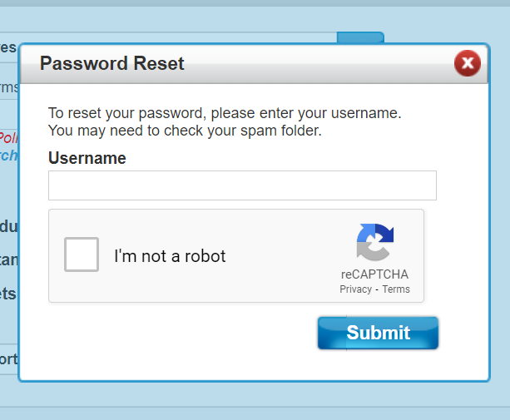This screenshot has width=510, height=420.
Task: Click the bold Username label
Action: click(x=87, y=158)
